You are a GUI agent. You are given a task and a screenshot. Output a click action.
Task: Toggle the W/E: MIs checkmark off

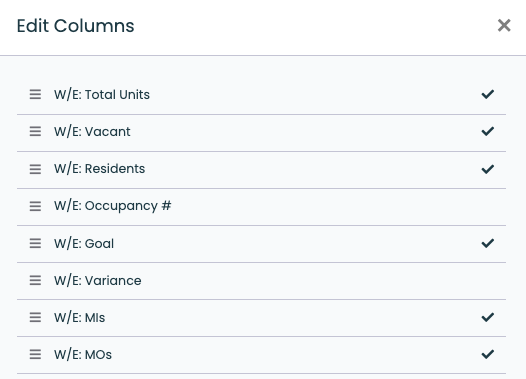(x=487, y=317)
